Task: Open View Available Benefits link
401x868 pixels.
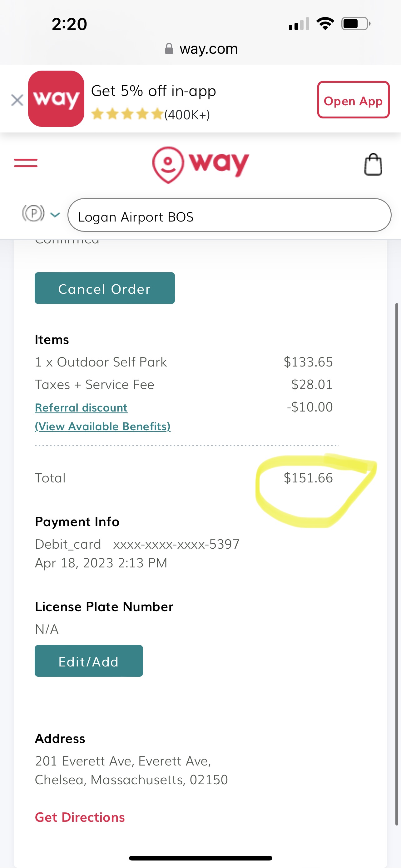Action: [103, 426]
